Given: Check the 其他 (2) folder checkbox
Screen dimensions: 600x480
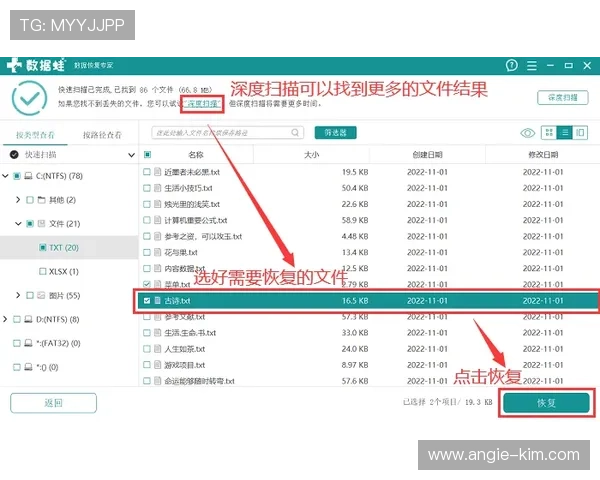Looking at the screenshot, I should pos(30,200).
